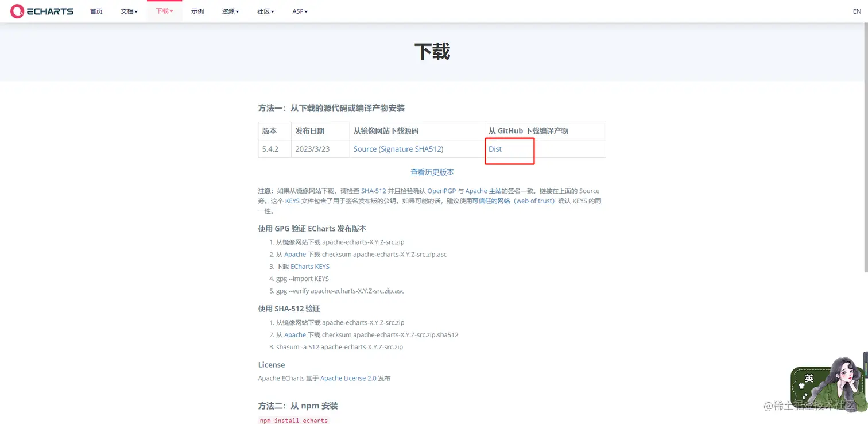
Task: Click the KEYS file link in the note
Action: (292, 201)
